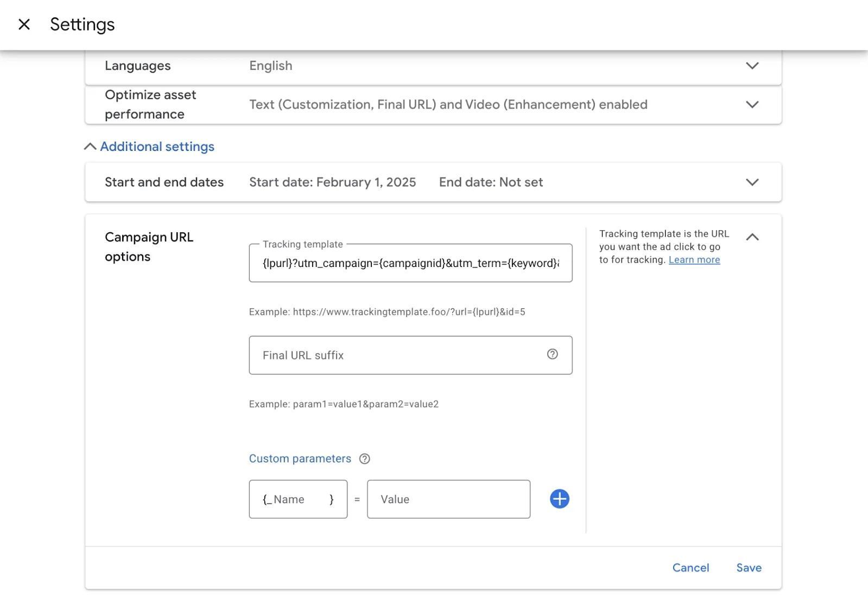The height and width of the screenshot is (598, 868).
Task: Click the custom parameter Value field
Action: coord(448,499)
